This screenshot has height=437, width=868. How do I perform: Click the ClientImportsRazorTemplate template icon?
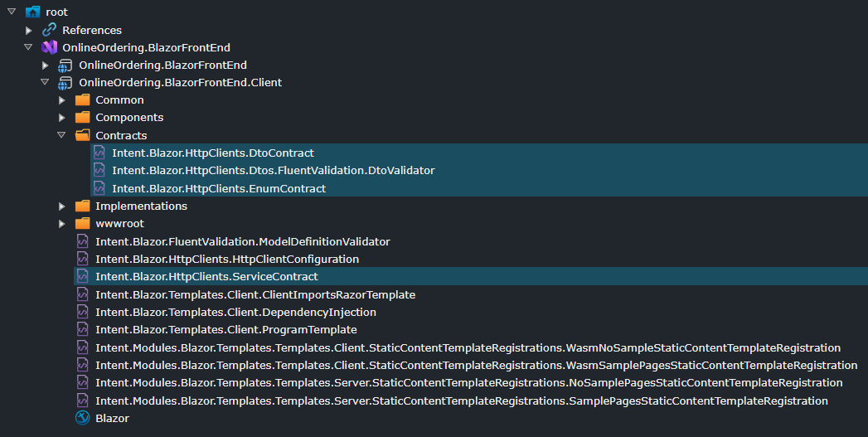coord(82,294)
